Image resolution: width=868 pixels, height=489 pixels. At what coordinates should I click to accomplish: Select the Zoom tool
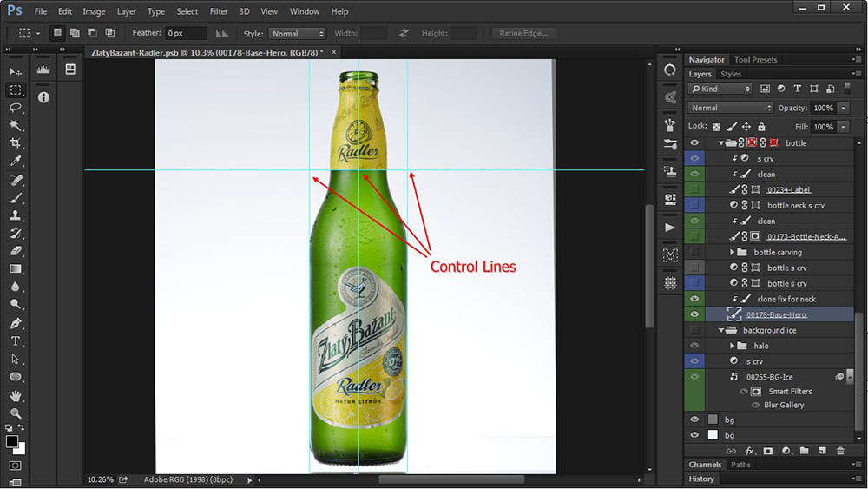[16, 413]
